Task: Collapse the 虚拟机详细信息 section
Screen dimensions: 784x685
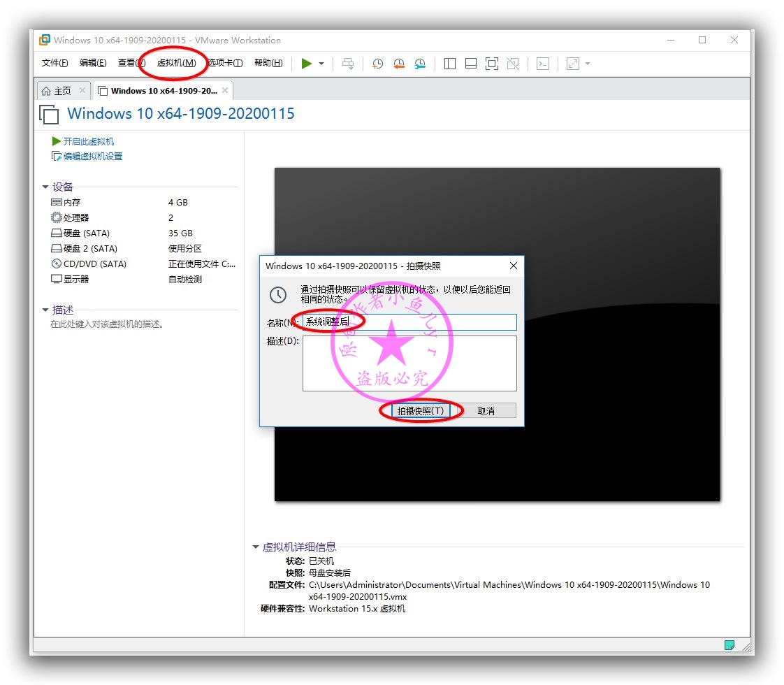Action: tap(256, 547)
